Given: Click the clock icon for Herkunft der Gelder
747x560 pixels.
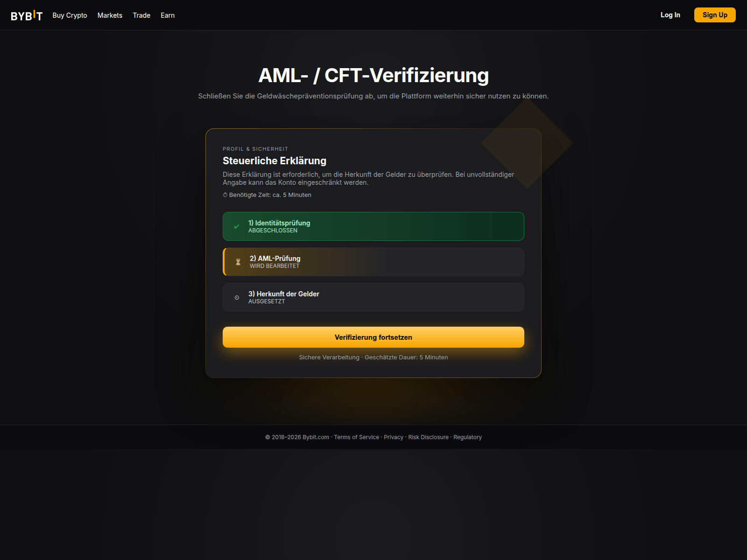Looking at the screenshot, I should 237,298.
